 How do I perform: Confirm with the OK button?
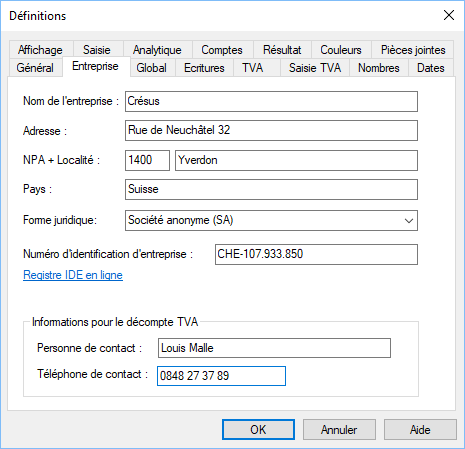click(258, 430)
